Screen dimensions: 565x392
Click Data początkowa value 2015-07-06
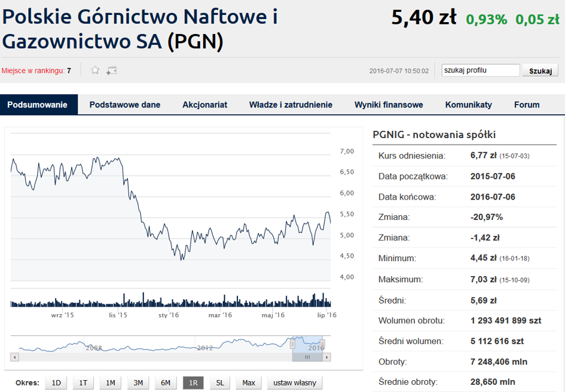(493, 176)
